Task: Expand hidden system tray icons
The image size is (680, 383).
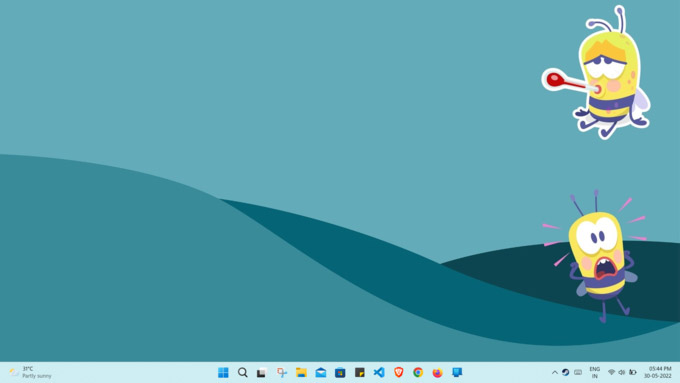Action: point(555,372)
